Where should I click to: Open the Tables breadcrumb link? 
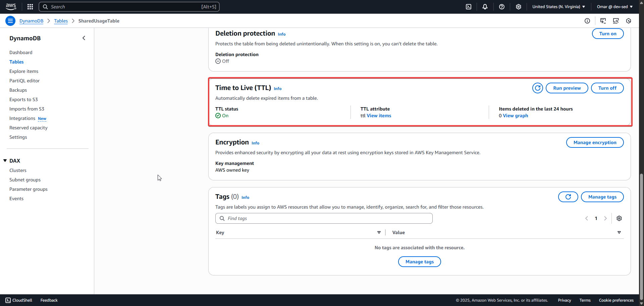click(x=61, y=21)
